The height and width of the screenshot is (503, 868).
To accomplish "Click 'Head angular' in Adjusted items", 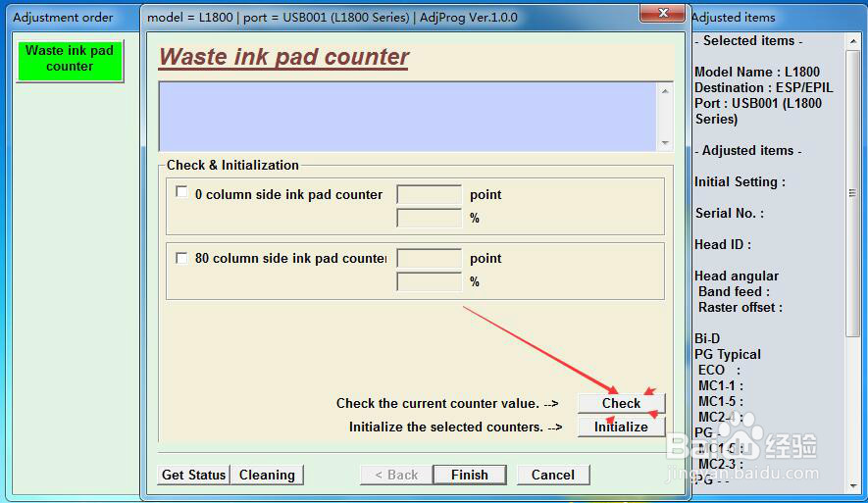I will 737,276.
